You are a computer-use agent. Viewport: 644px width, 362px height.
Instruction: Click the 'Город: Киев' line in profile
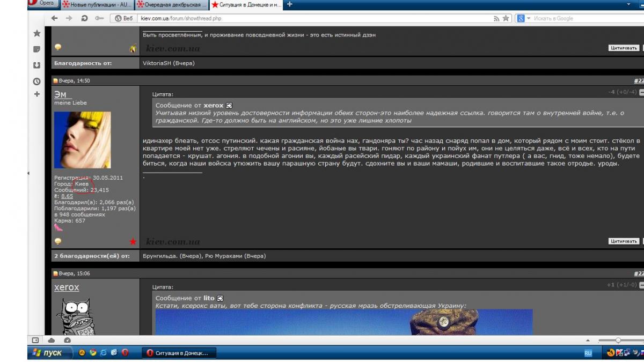click(x=71, y=183)
